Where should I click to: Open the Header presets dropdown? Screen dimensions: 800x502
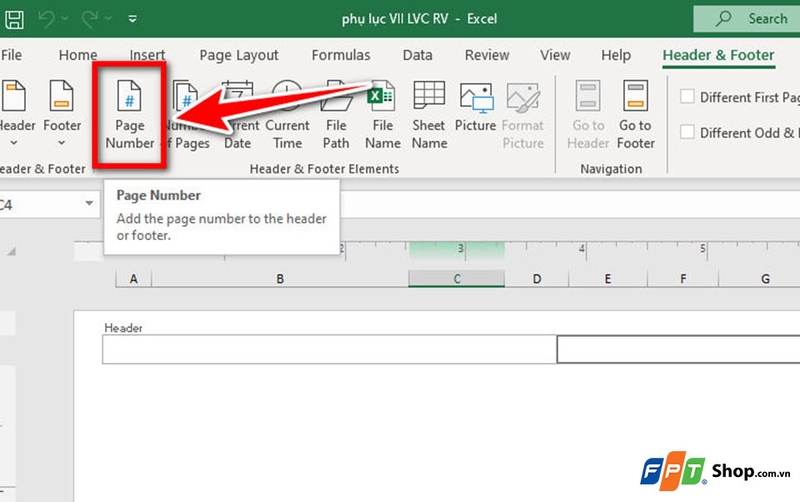point(15,115)
